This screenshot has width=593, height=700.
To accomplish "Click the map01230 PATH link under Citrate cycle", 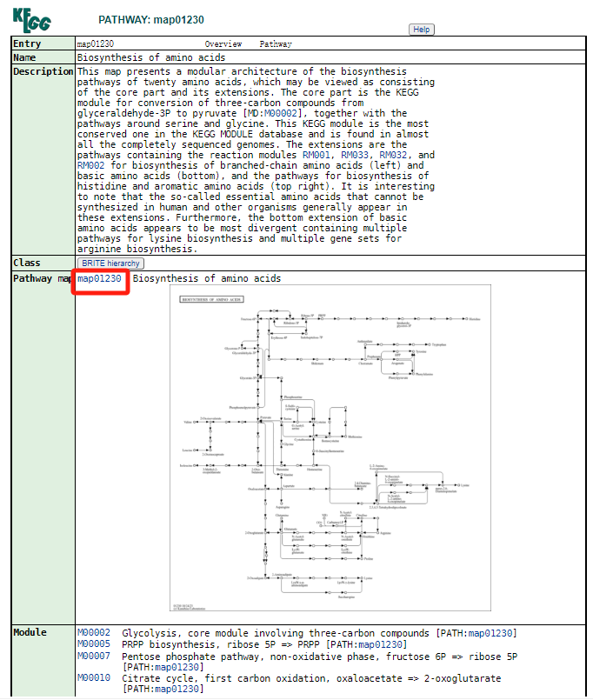I will (177, 689).
